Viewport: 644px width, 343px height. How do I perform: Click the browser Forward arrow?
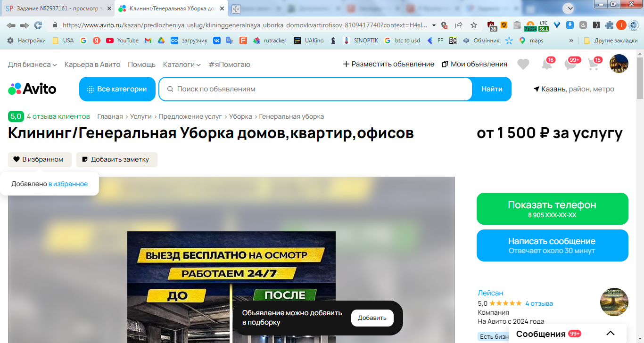pos(25,25)
